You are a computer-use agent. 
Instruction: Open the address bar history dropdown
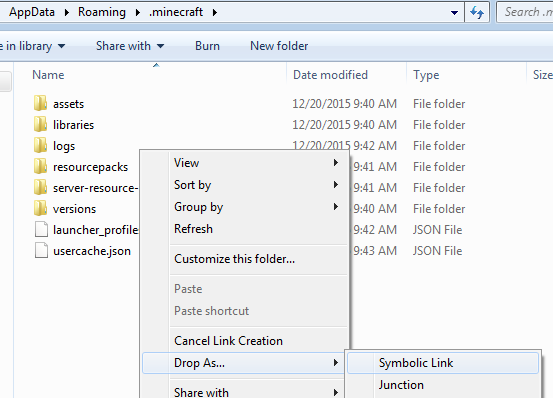coord(454,13)
